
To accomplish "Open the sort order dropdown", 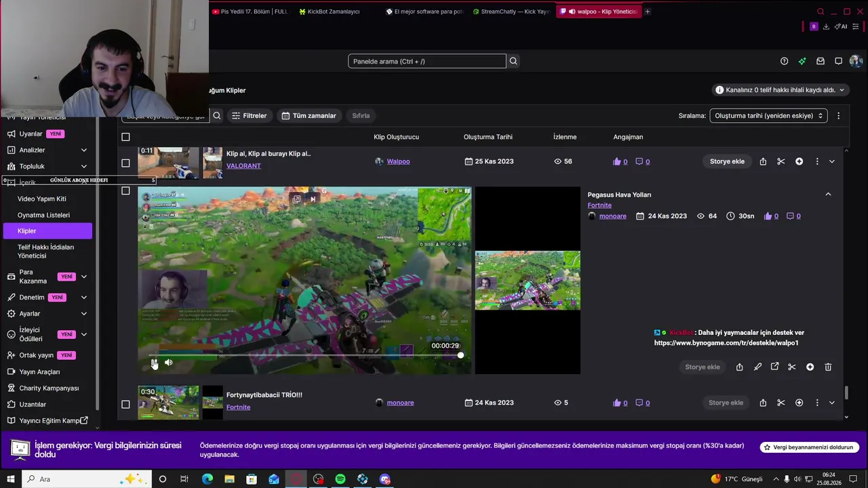I will point(768,116).
